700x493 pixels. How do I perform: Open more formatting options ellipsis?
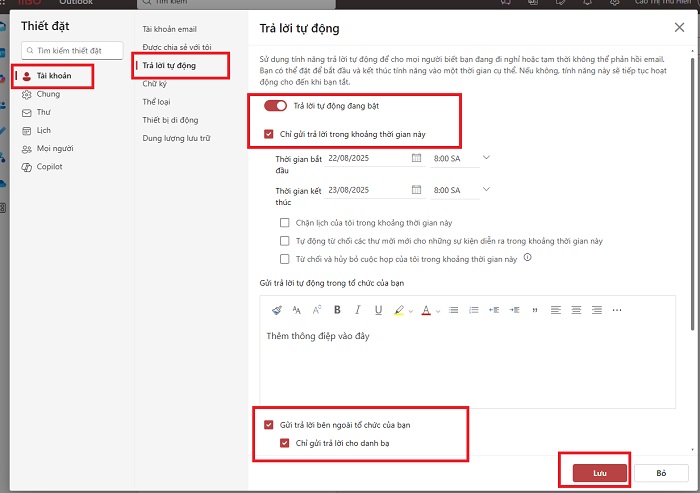[x=617, y=310]
